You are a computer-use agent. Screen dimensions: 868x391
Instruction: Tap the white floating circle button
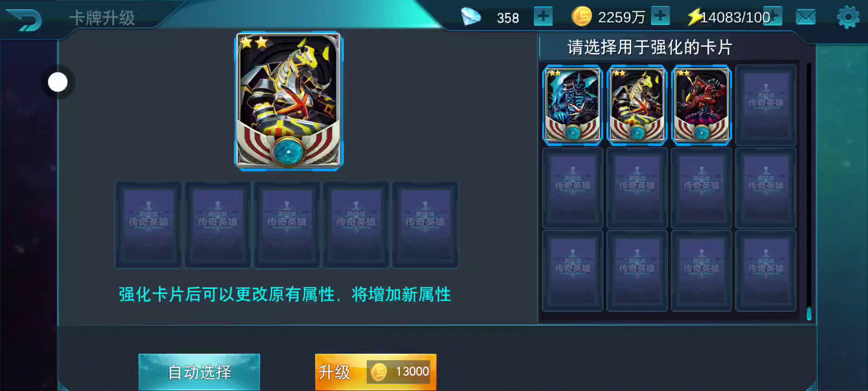[58, 83]
